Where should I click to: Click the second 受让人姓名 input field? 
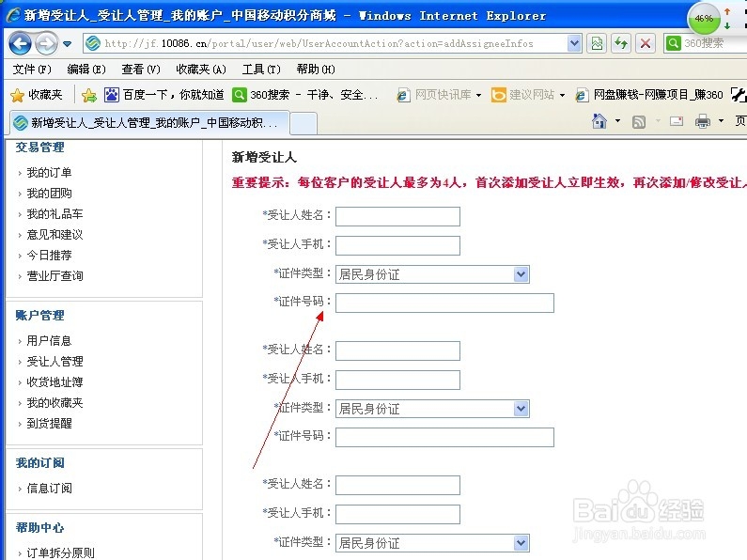(397, 350)
